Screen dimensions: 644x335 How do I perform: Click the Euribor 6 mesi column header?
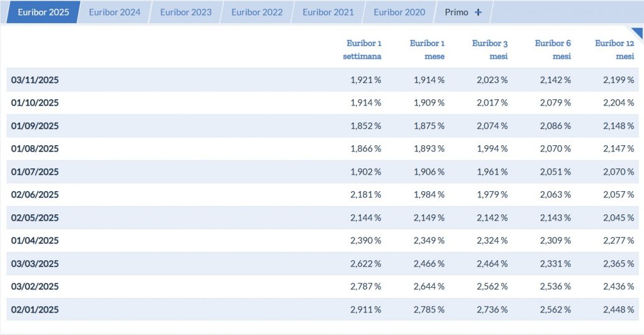pyautogui.click(x=553, y=50)
